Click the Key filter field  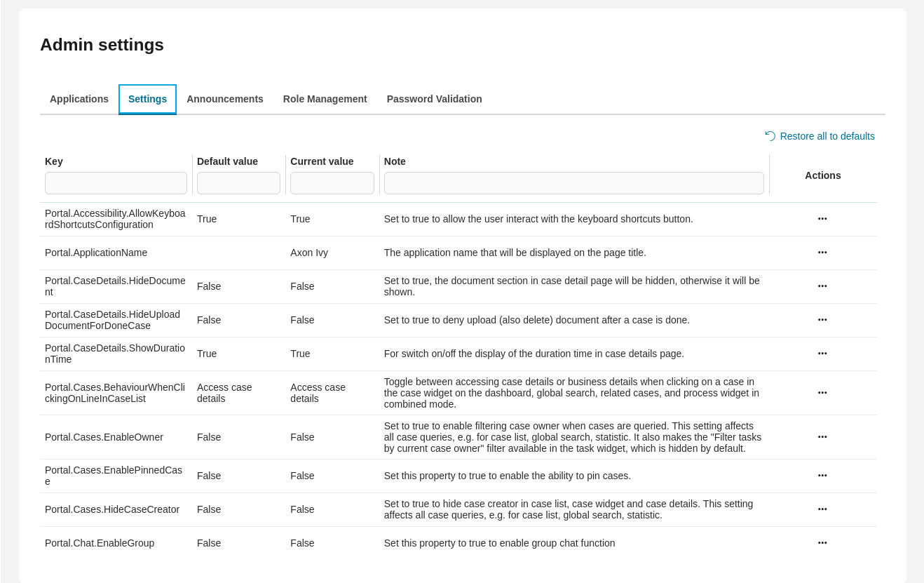[116, 182]
